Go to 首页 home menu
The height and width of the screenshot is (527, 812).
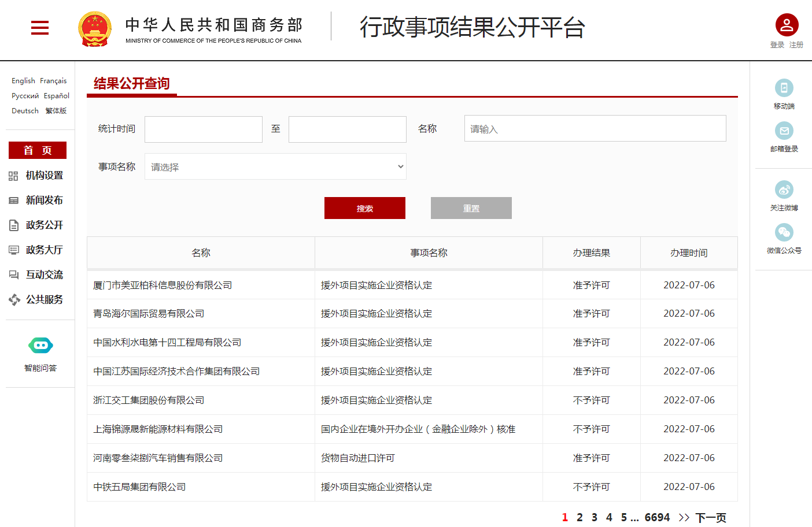[x=38, y=150]
